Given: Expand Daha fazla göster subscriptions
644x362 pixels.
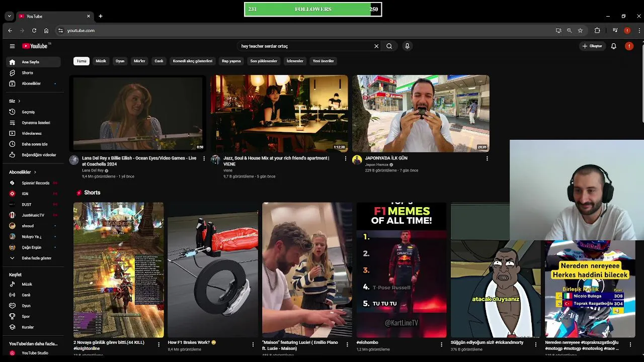Looking at the screenshot, I should click(x=34, y=258).
